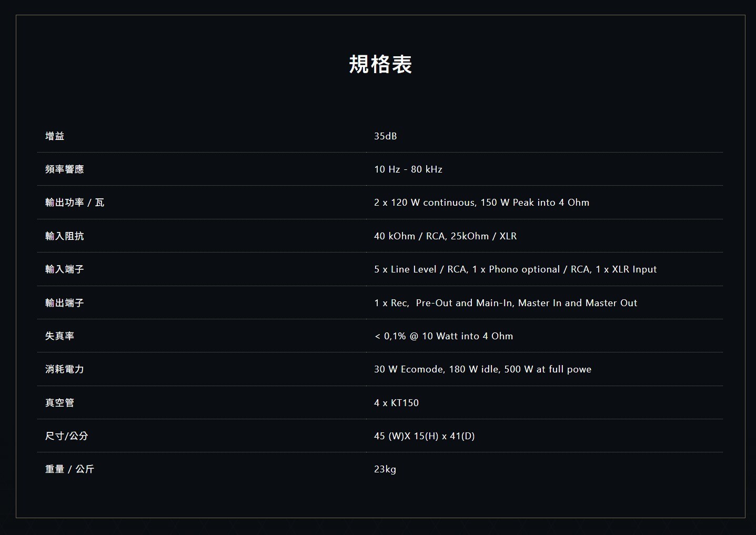Select the 輸出功率 / 瓦 label

[75, 203]
